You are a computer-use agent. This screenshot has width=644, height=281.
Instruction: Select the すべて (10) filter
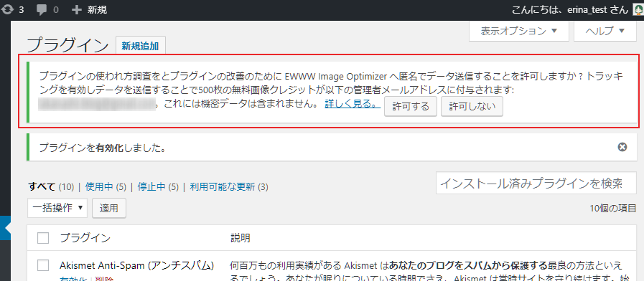point(50,187)
